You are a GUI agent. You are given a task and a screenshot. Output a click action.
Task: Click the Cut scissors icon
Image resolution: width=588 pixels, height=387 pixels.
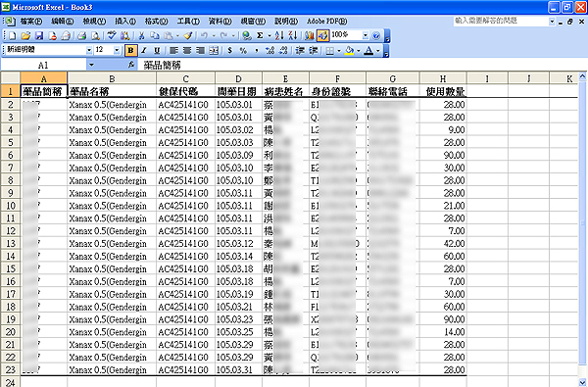(141, 35)
